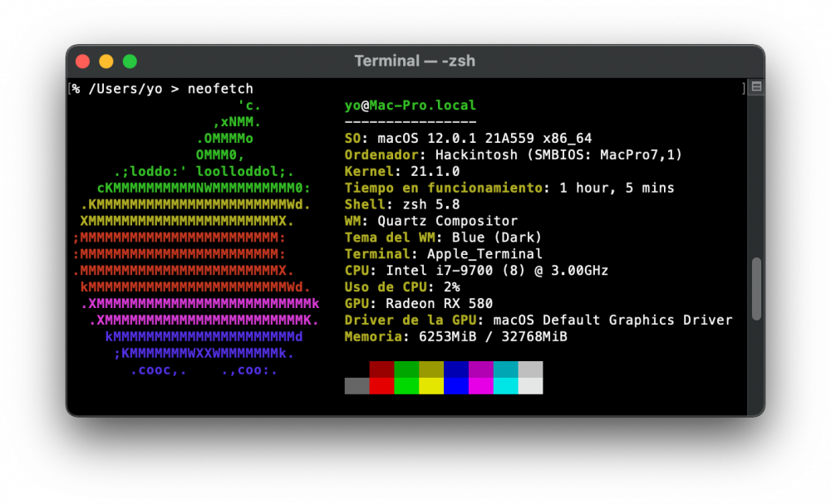831x504 pixels.
Task: Click the bright cyan color block
Action: (505, 386)
